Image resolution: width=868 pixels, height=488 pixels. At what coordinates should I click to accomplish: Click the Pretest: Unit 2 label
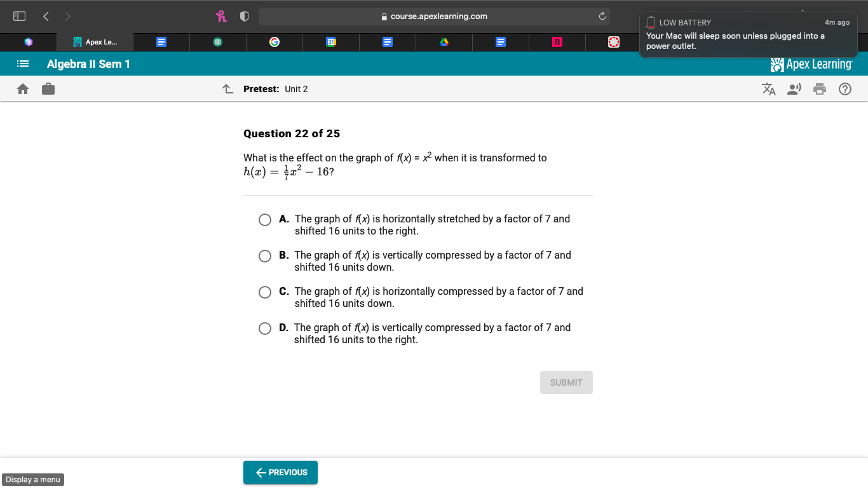(x=276, y=89)
